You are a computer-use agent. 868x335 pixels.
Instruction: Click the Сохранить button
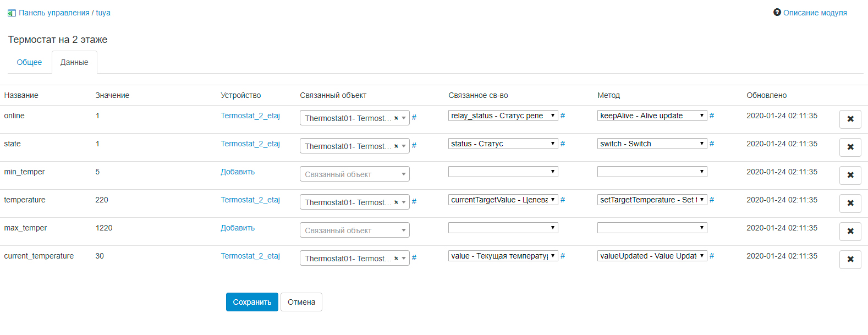click(252, 302)
